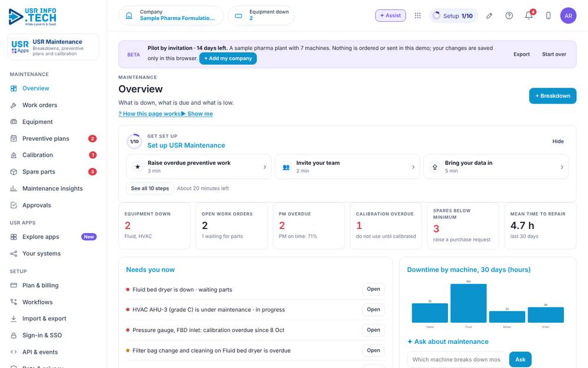This screenshot has width=588, height=368.
Task: Click Start over in the beta banner
Action: (x=554, y=54)
